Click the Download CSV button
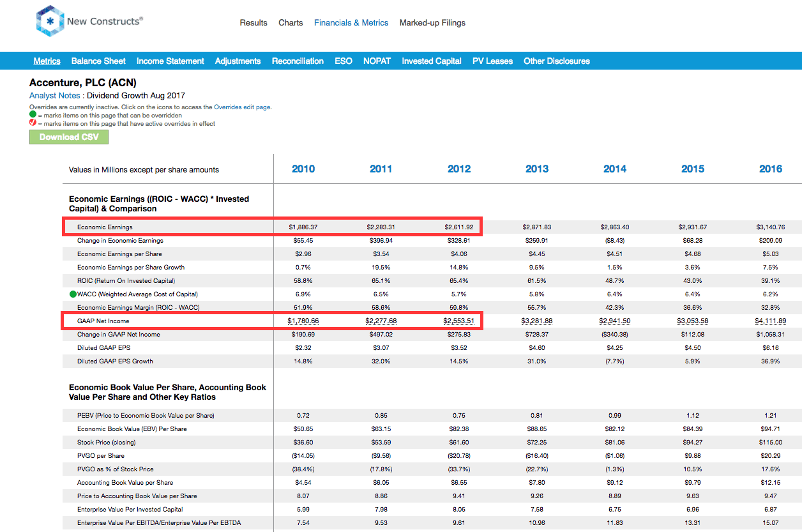 tap(69, 137)
